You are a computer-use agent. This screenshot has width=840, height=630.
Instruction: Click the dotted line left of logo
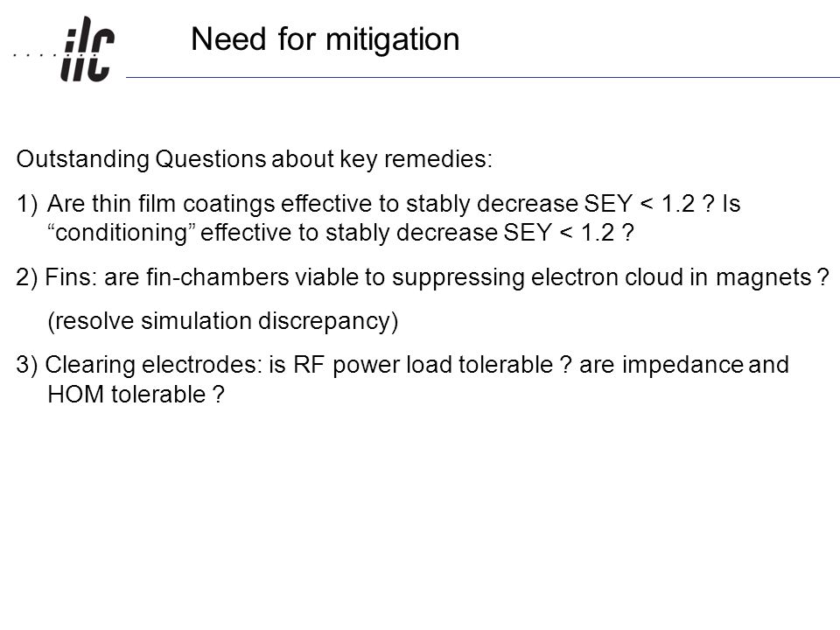(x=37, y=54)
